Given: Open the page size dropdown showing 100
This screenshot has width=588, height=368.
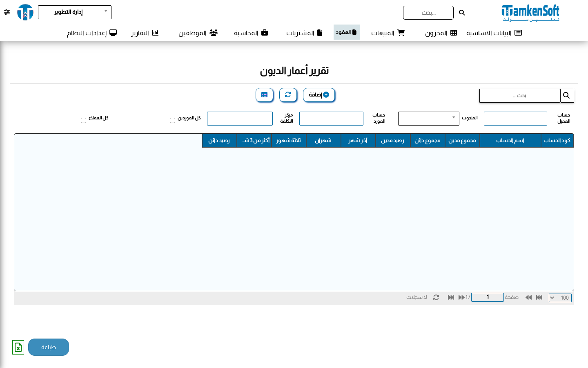Looking at the screenshot, I should 560,298.
